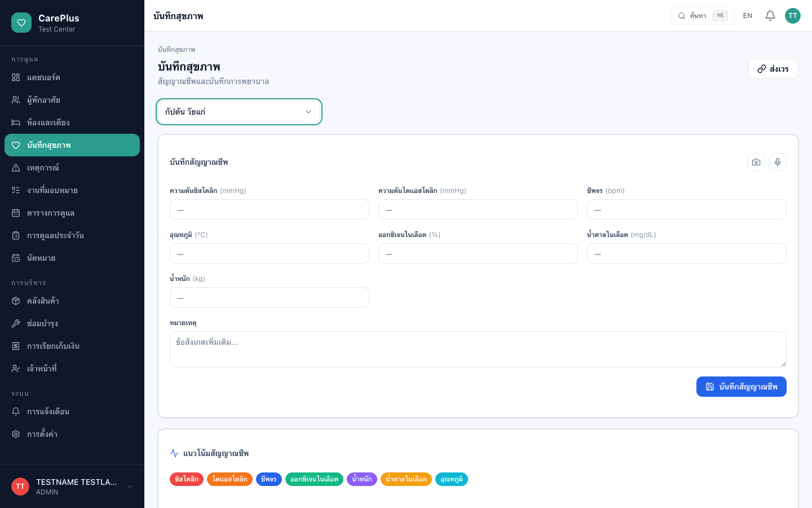Screen dimensions: 812x508
Task: Focus the อุณหภูมิ (°C) input field
Action: coord(270,253)
